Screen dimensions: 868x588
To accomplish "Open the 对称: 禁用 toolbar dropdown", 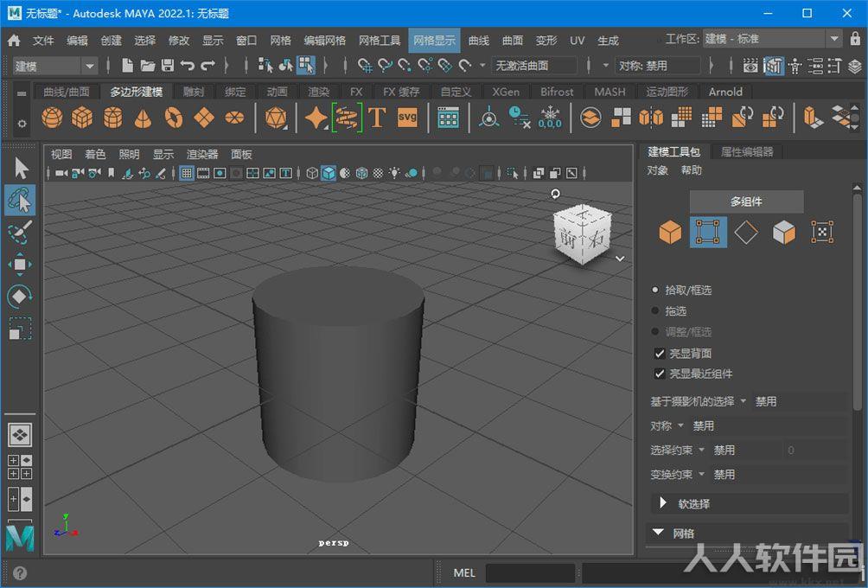I will pos(659,66).
